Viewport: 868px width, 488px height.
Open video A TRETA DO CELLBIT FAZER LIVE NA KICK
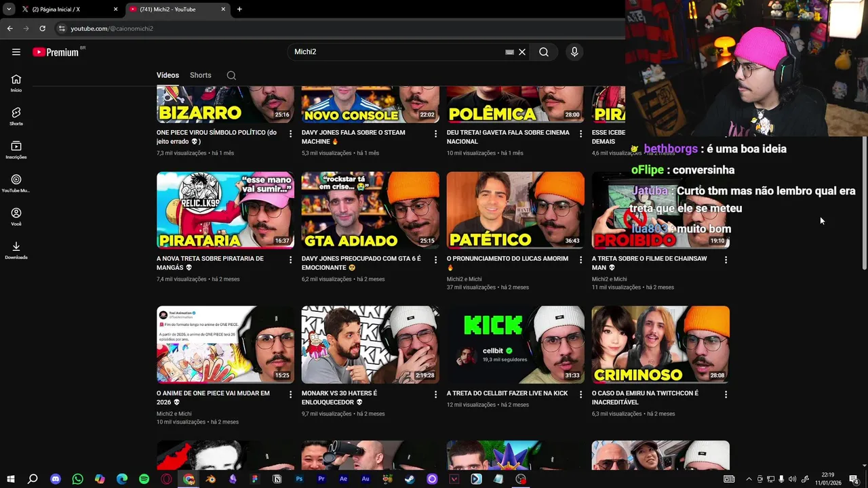pyautogui.click(x=507, y=393)
